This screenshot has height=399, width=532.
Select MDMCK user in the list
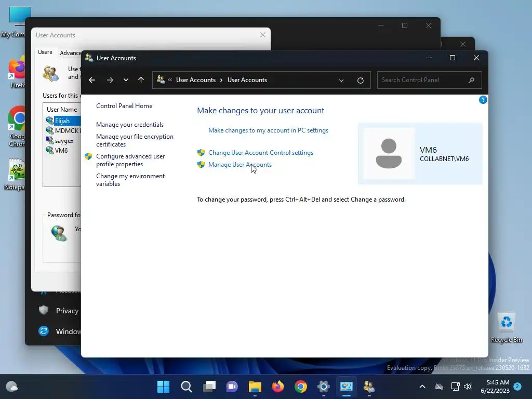[x=63, y=130]
